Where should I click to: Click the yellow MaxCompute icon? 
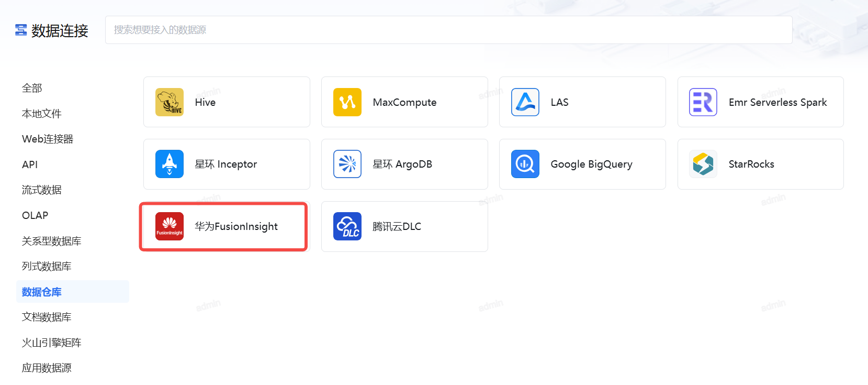click(x=347, y=102)
